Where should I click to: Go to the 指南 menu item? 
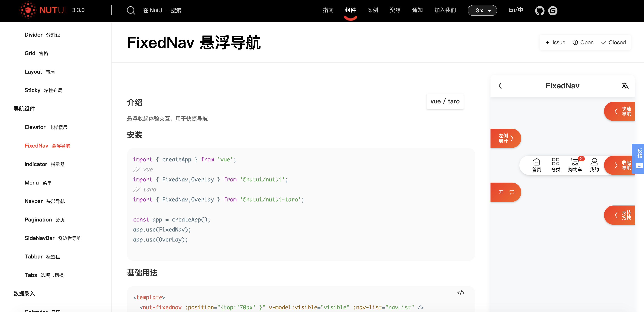tap(328, 10)
